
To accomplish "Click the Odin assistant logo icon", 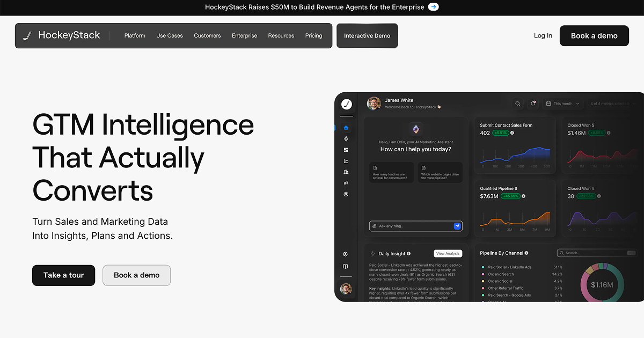I will coord(415,129).
